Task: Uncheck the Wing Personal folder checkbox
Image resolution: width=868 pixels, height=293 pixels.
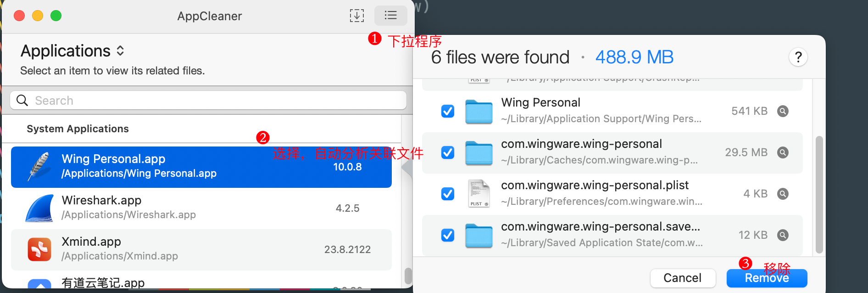Action: [448, 111]
